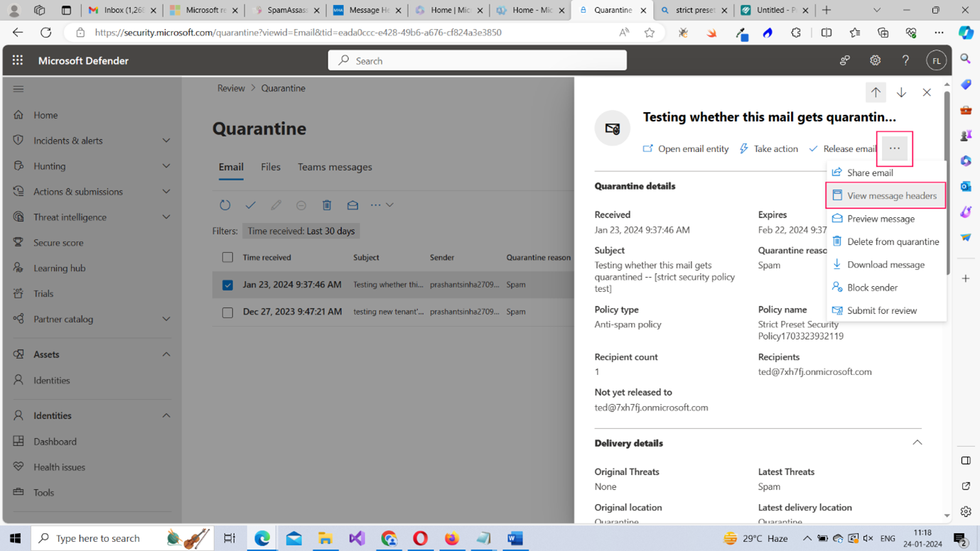Click the release checkmark icon in quarantine toolbar
The image size is (980, 551).
[250, 205]
